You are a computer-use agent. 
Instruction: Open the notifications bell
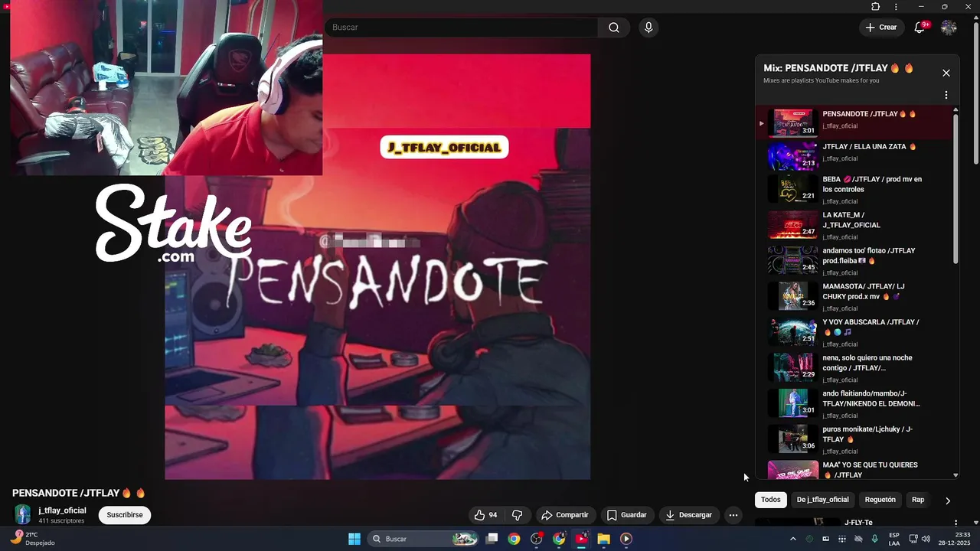pyautogui.click(x=920, y=28)
